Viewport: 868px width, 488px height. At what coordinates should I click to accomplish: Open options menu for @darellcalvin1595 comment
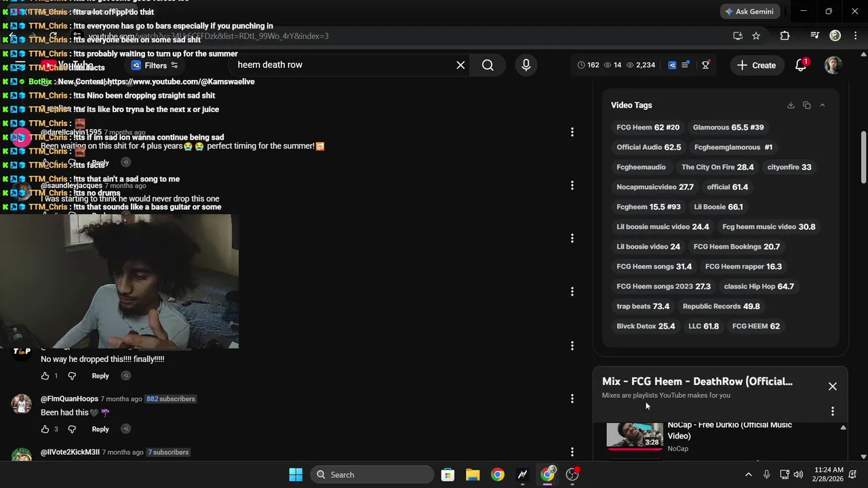tap(572, 132)
